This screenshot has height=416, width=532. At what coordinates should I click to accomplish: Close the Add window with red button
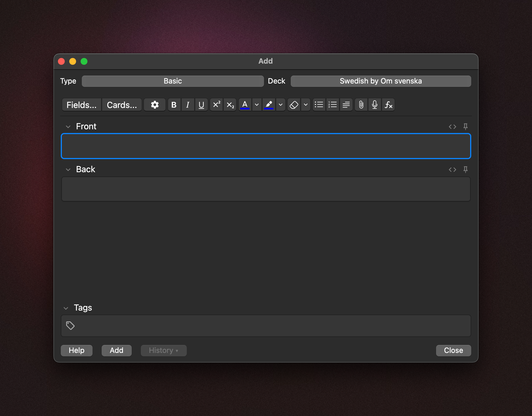pyautogui.click(x=61, y=61)
